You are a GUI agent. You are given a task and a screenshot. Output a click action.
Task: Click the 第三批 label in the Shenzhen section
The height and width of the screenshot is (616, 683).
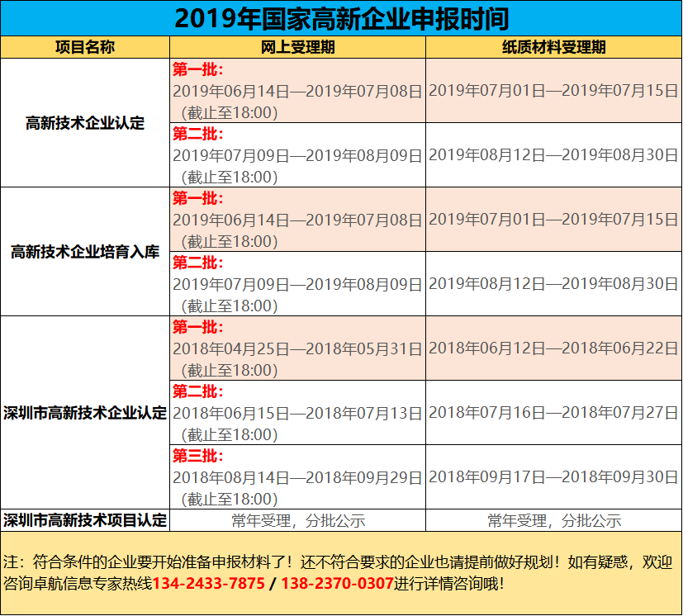(x=191, y=457)
